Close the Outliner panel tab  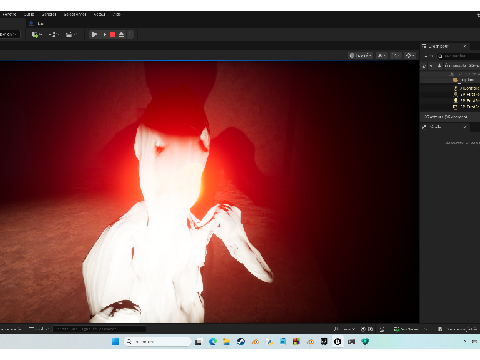tap(465, 46)
